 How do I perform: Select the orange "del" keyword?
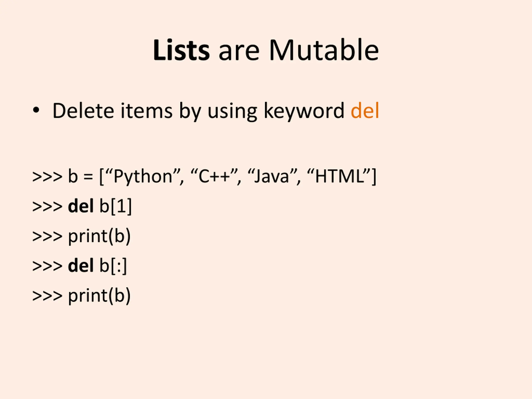[365, 111]
